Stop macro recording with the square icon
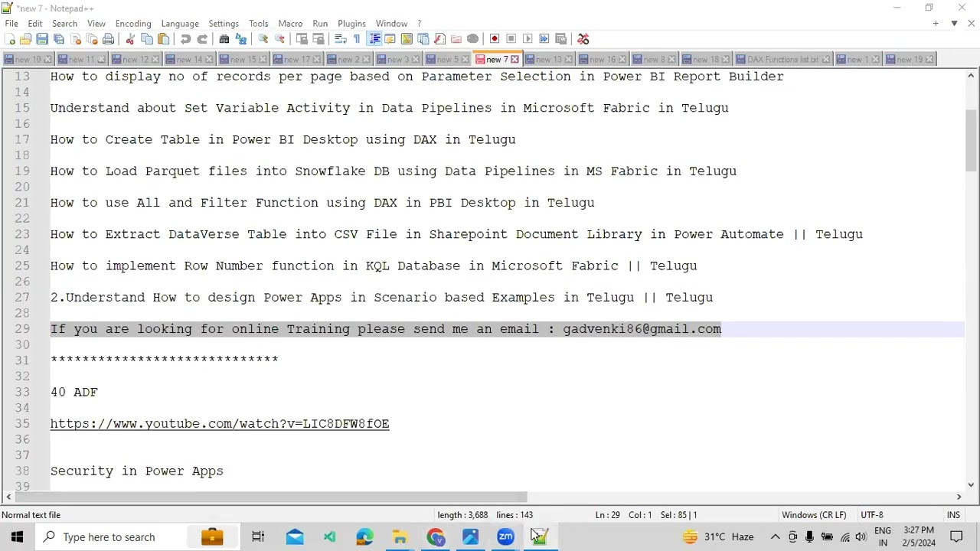 click(x=511, y=39)
